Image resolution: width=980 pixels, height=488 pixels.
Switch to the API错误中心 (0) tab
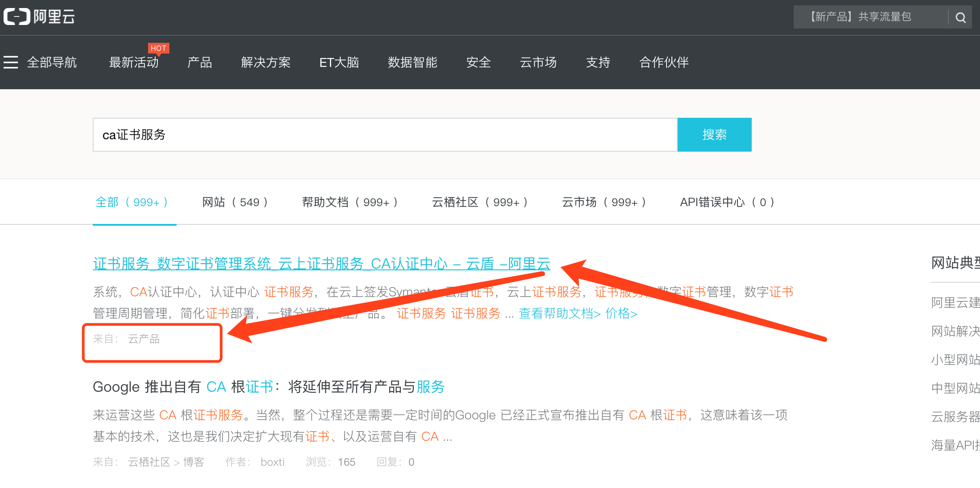728,202
